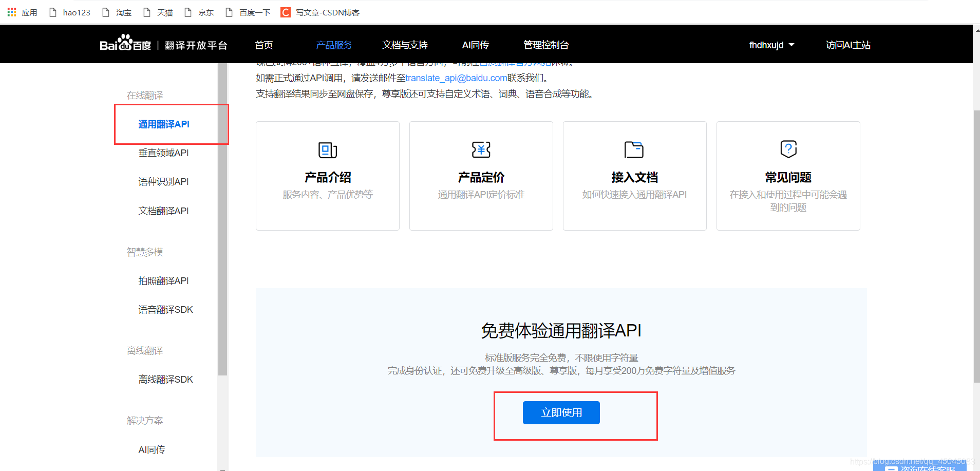
Task: Click the 在线翻译 section heading
Action: click(145, 96)
